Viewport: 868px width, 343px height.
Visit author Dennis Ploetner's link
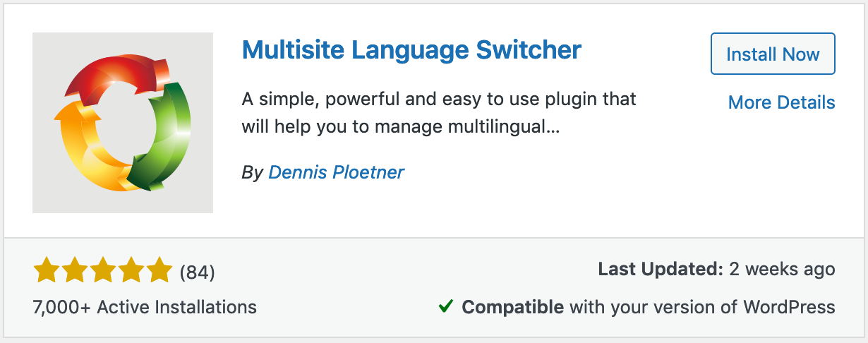point(336,172)
